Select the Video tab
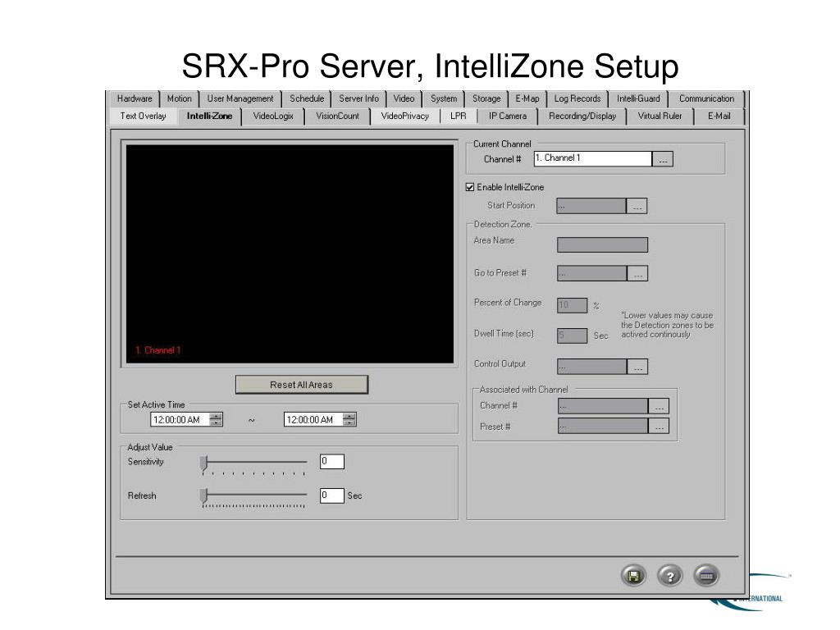 coord(404,98)
